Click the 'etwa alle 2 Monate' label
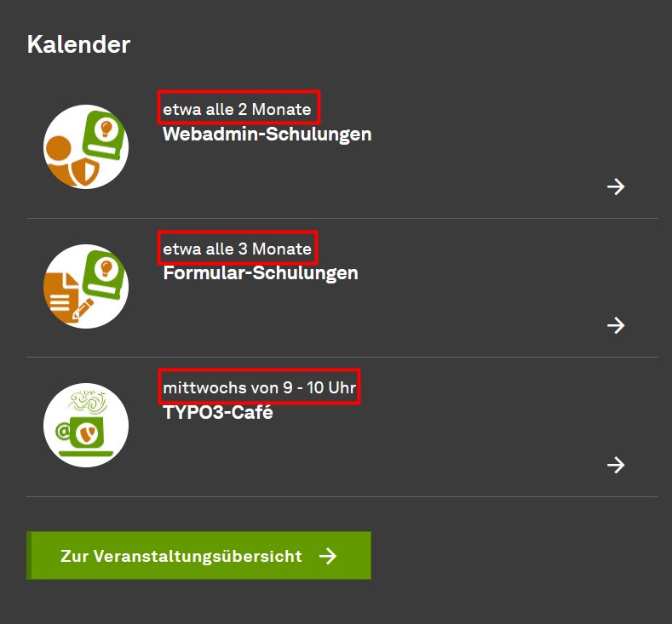The height and width of the screenshot is (624, 672). [237, 109]
